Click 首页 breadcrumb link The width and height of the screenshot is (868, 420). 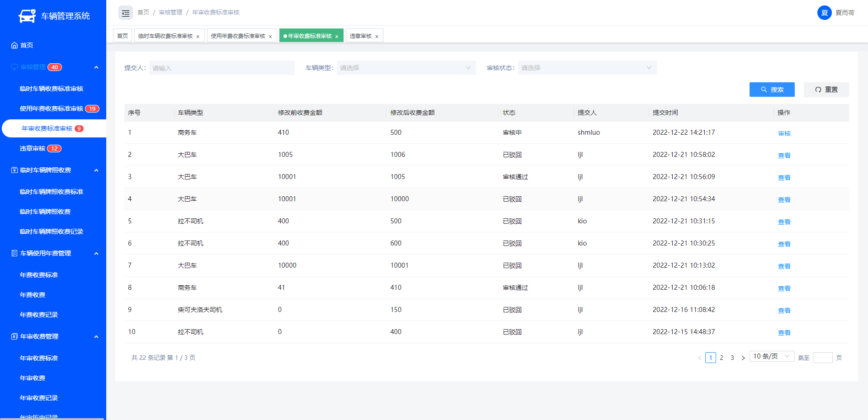coord(143,13)
